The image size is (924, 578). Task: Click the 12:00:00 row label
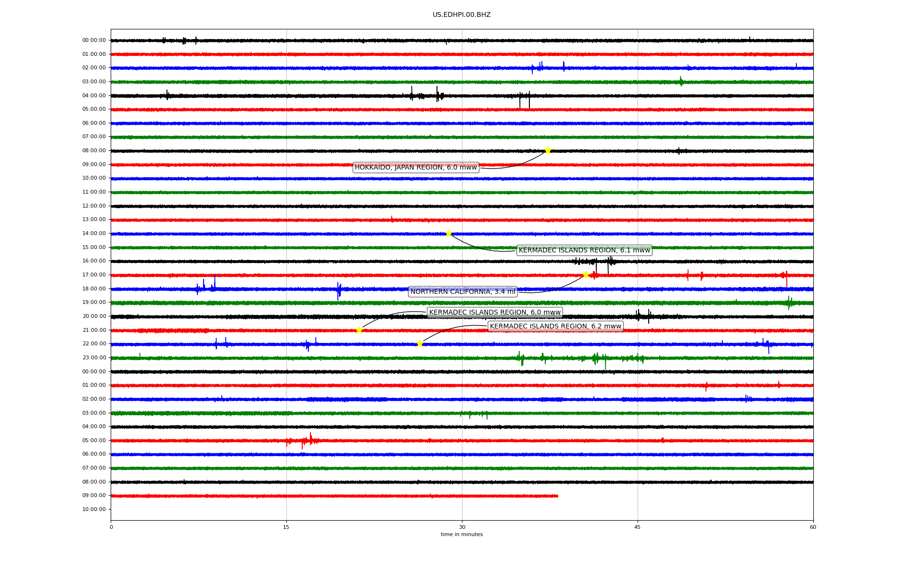pos(94,206)
